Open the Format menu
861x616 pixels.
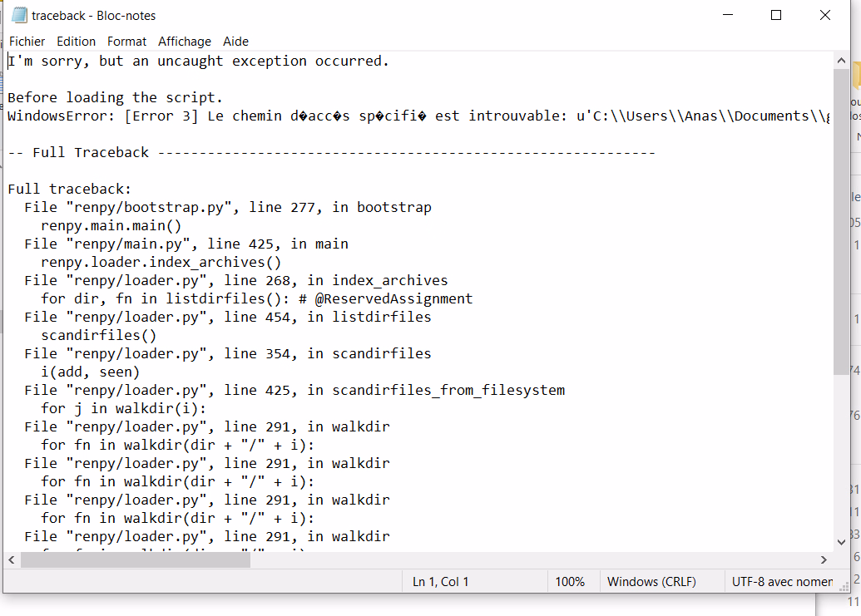(x=126, y=42)
